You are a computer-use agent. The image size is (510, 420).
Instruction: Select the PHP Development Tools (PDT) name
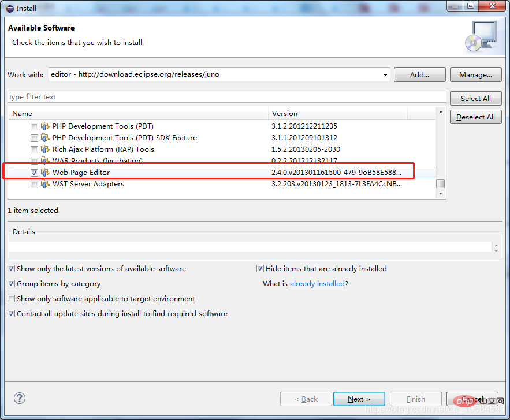coord(103,126)
